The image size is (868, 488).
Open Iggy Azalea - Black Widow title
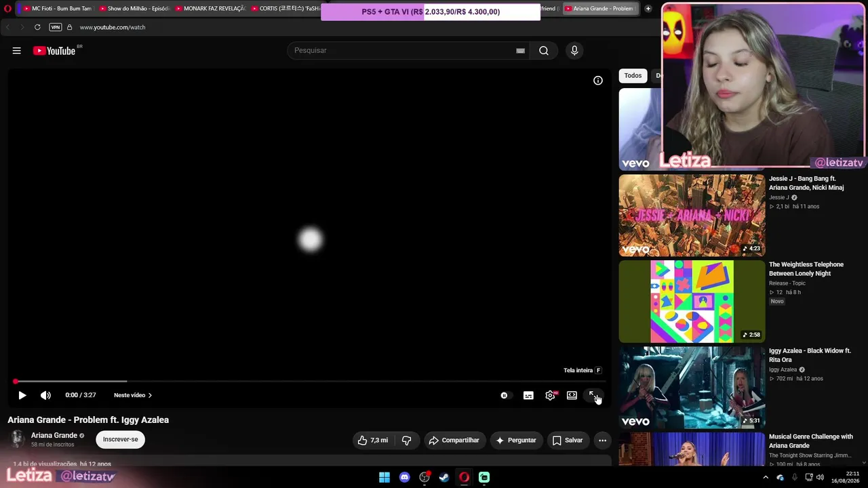point(810,355)
